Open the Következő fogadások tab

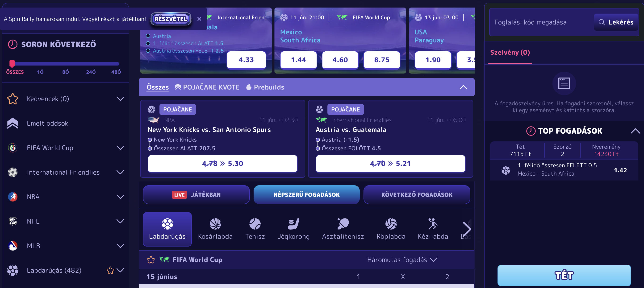(x=417, y=195)
